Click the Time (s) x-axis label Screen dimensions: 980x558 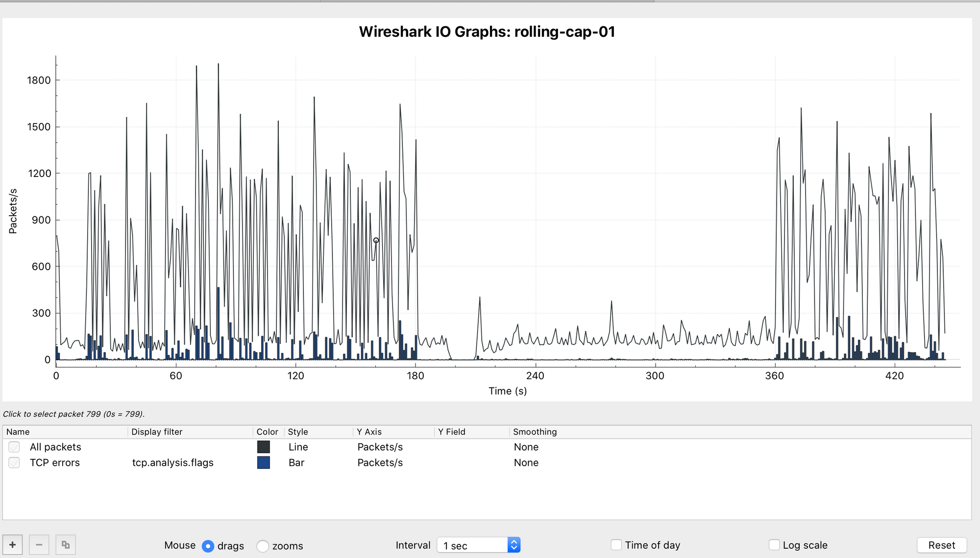(x=508, y=391)
